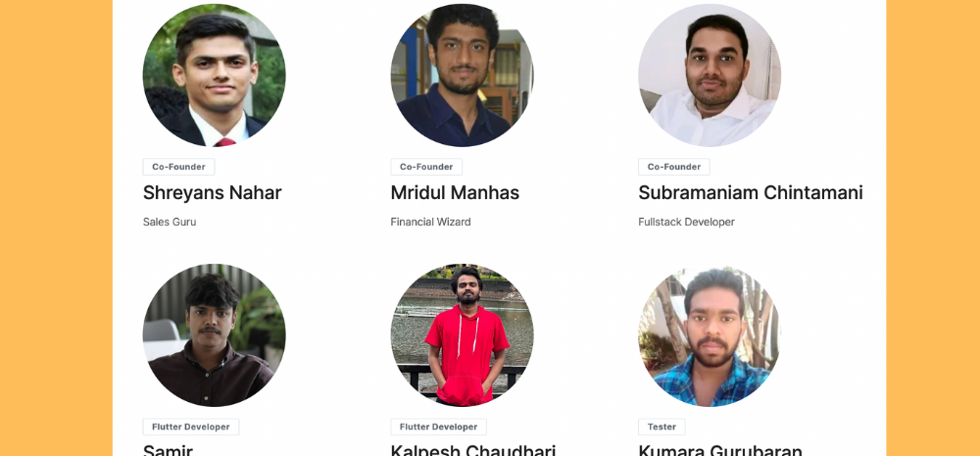Click Mridul Manhas's profile photo
This screenshot has width=980, height=456.
(462, 76)
